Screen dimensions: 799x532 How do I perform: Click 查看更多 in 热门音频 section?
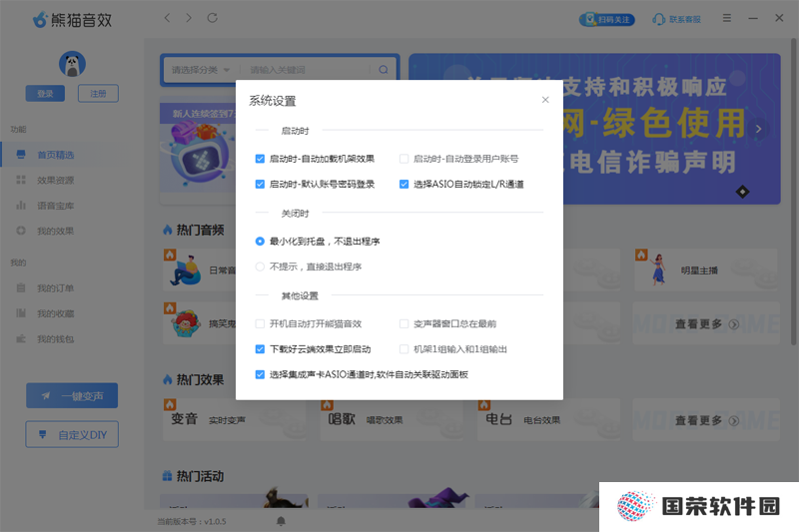706,323
